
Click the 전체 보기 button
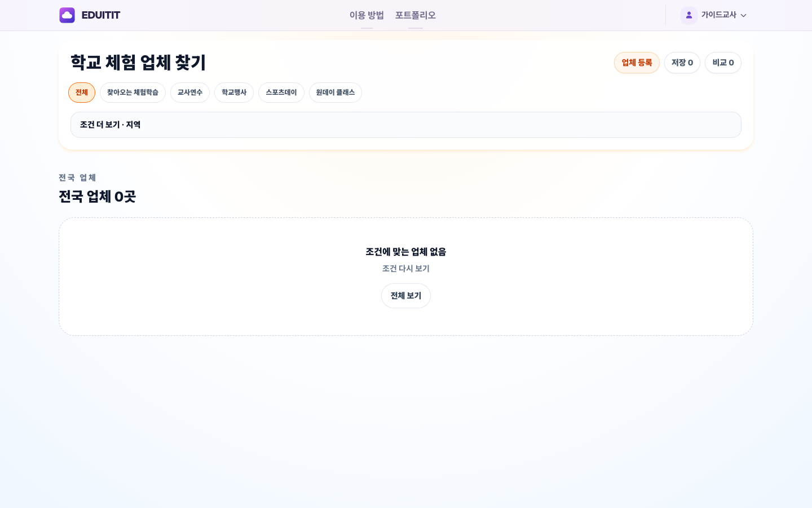pos(406,296)
